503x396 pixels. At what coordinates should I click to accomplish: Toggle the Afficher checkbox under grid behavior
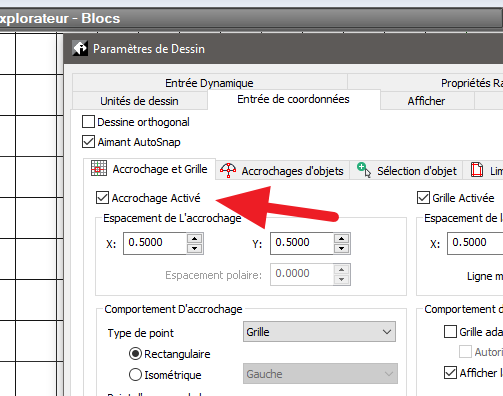(x=450, y=372)
